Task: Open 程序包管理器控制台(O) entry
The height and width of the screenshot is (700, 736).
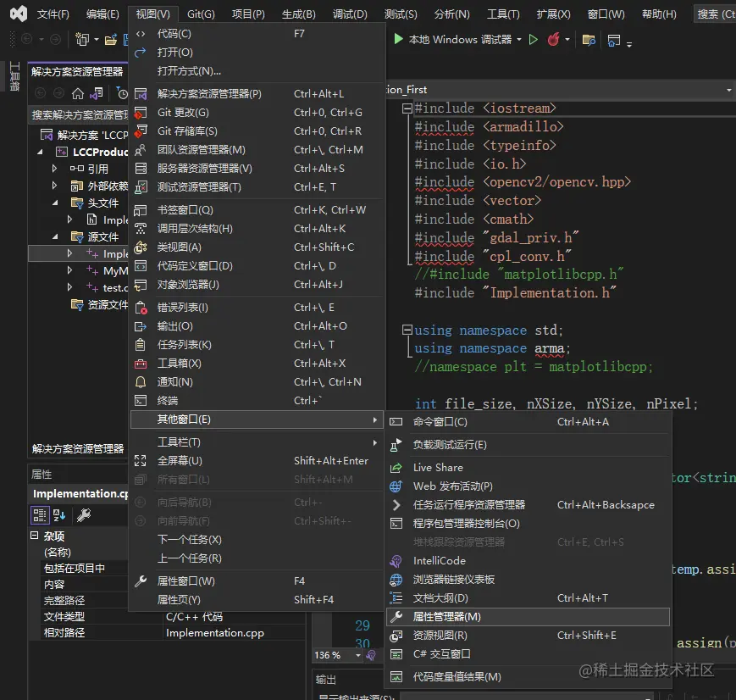Action: coord(528,524)
